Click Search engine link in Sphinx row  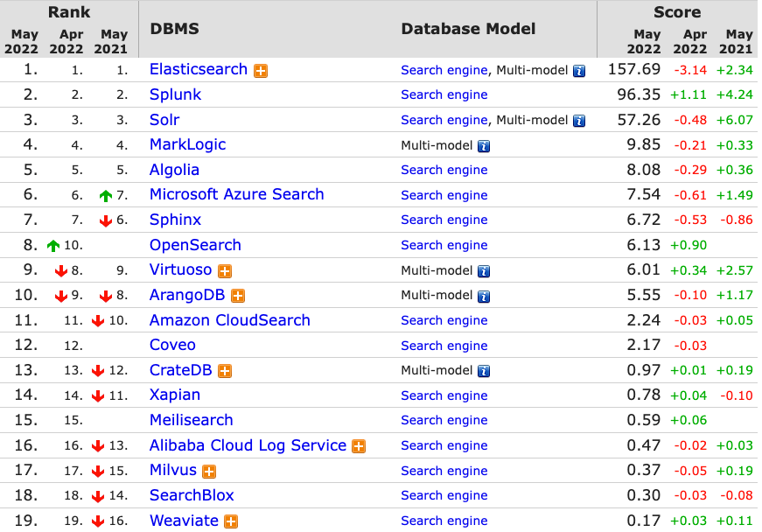coord(444,220)
